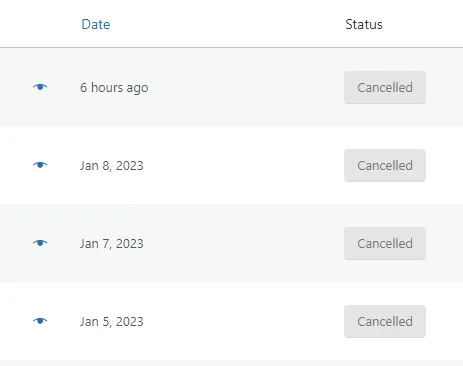The height and width of the screenshot is (366, 463).
Task: Open the view eye icon for the 6 hours ago entry
Action: click(x=40, y=87)
